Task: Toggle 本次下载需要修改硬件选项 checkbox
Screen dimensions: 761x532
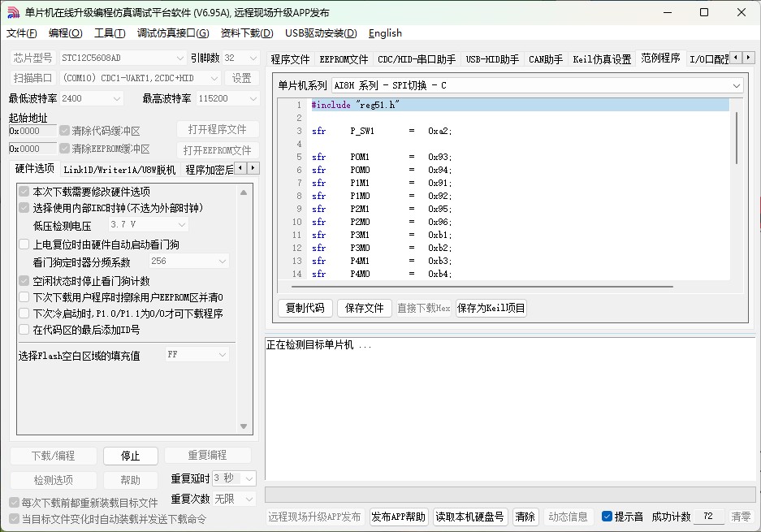Action: pyautogui.click(x=24, y=192)
